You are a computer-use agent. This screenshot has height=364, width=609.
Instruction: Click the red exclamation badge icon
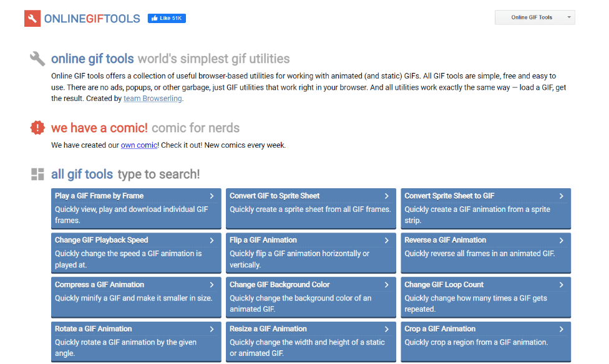click(x=37, y=128)
